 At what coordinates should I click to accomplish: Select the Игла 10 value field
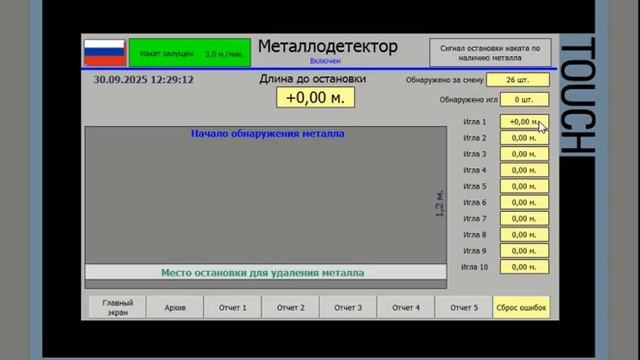pos(524,267)
